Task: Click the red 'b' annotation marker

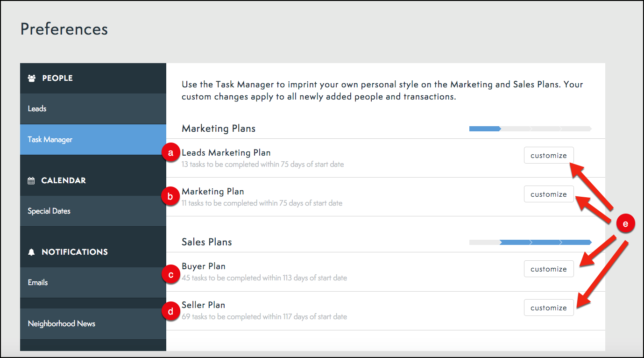Action: click(x=170, y=197)
